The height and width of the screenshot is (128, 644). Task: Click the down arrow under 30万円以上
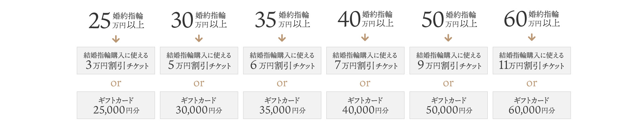(x=199, y=39)
